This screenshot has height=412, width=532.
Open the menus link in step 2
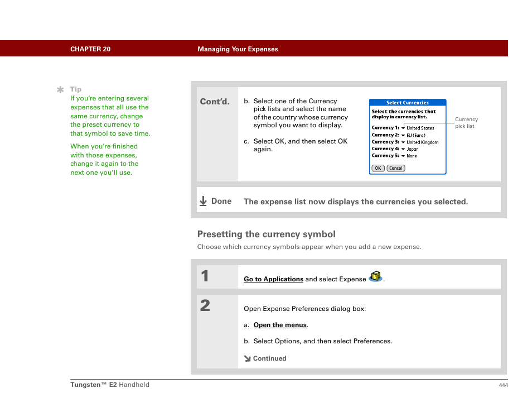point(280,325)
